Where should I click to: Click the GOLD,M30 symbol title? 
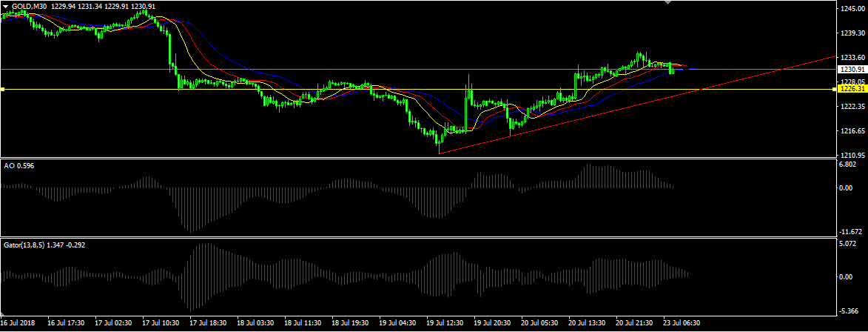[30, 6]
